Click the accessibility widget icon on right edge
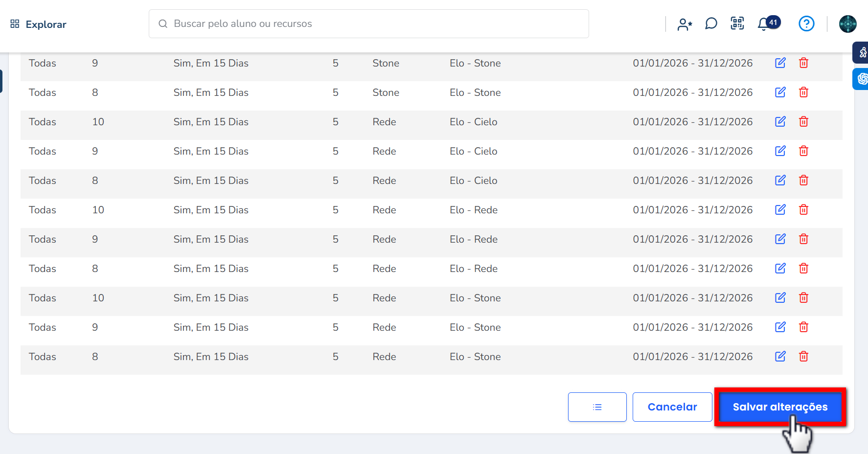The image size is (868, 454). [x=862, y=52]
